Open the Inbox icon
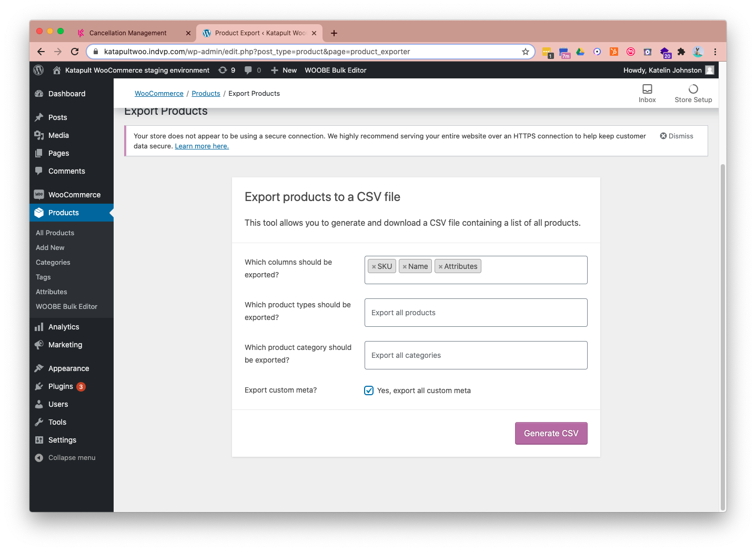The height and width of the screenshot is (551, 756). click(647, 89)
